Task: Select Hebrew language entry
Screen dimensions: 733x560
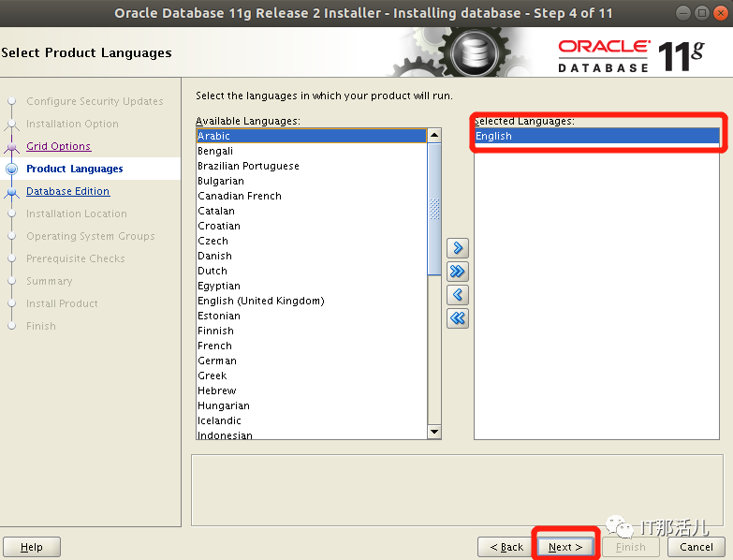Action: click(x=312, y=391)
